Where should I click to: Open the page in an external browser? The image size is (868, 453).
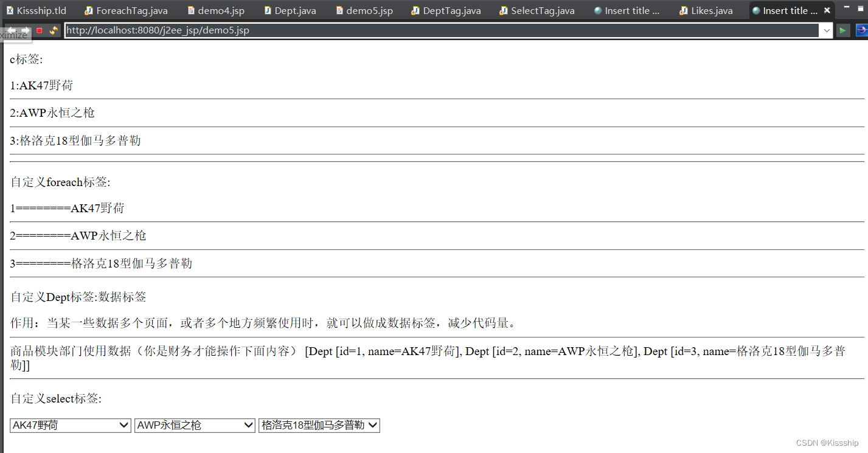(862, 30)
